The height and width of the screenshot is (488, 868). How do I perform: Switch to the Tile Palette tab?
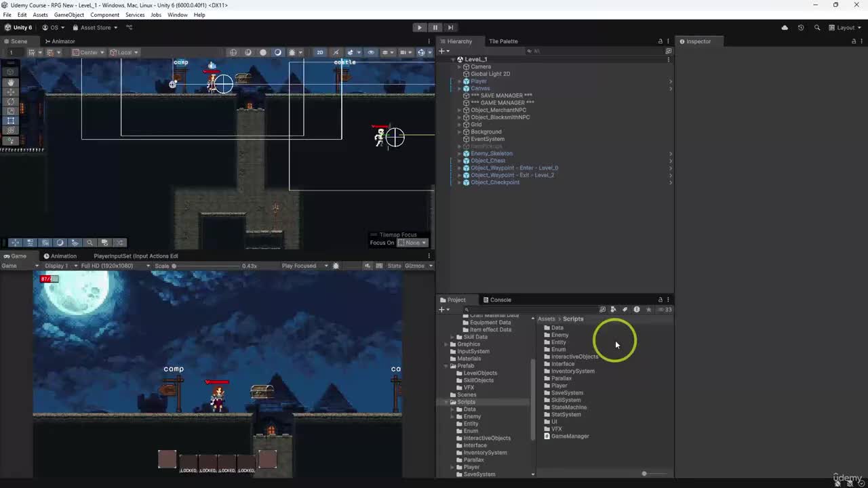pyautogui.click(x=503, y=41)
